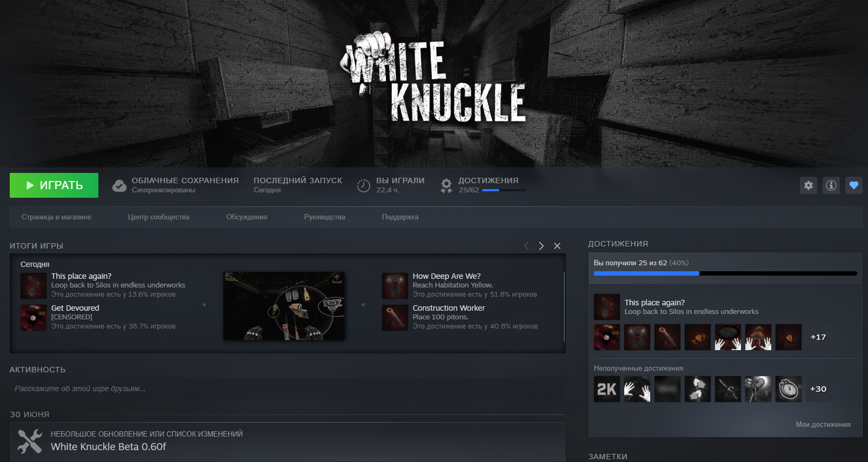Click the playtime clock icon
This screenshot has width=868, height=462.
(x=364, y=186)
